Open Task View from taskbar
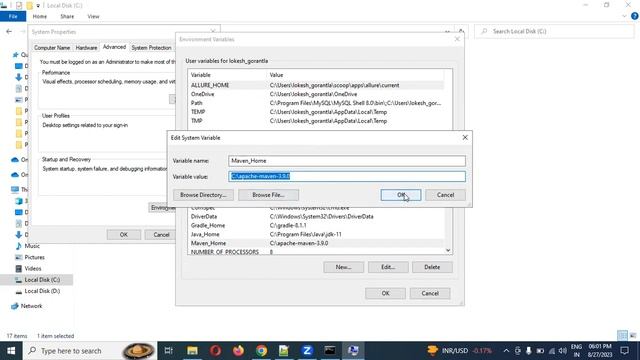640x360 pixels. pos(168,351)
